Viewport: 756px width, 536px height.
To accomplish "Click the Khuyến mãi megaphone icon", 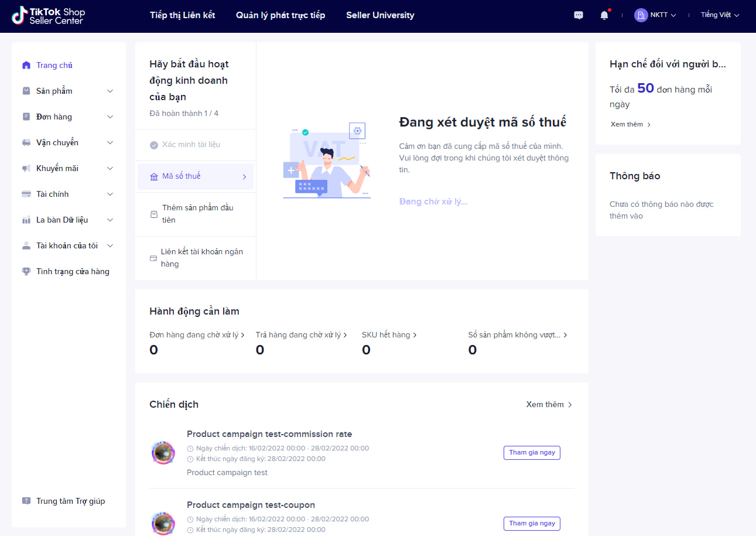I will (26, 169).
